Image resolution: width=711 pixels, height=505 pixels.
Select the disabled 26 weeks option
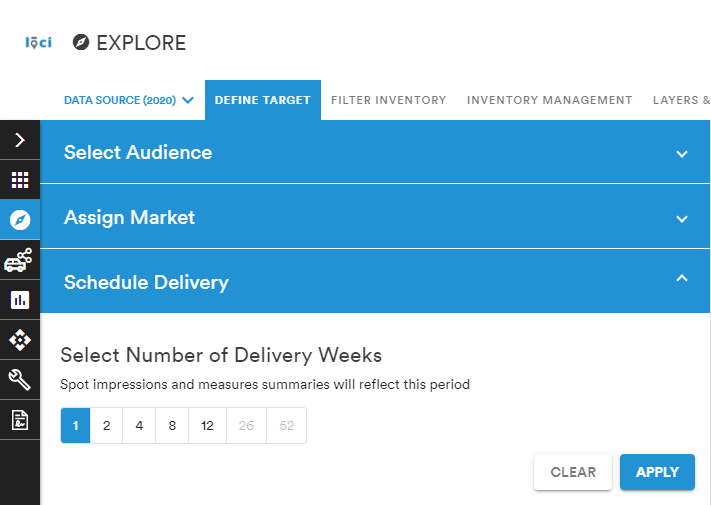point(246,425)
